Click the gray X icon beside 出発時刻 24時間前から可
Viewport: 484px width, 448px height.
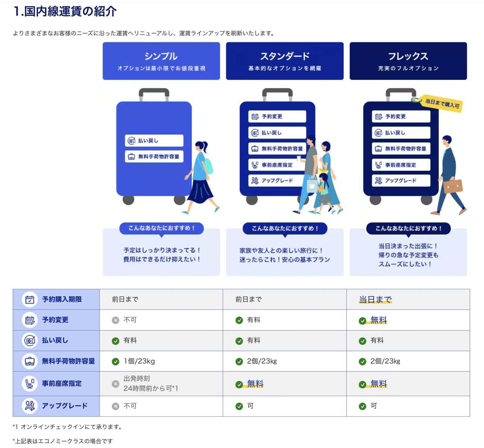tap(116, 384)
